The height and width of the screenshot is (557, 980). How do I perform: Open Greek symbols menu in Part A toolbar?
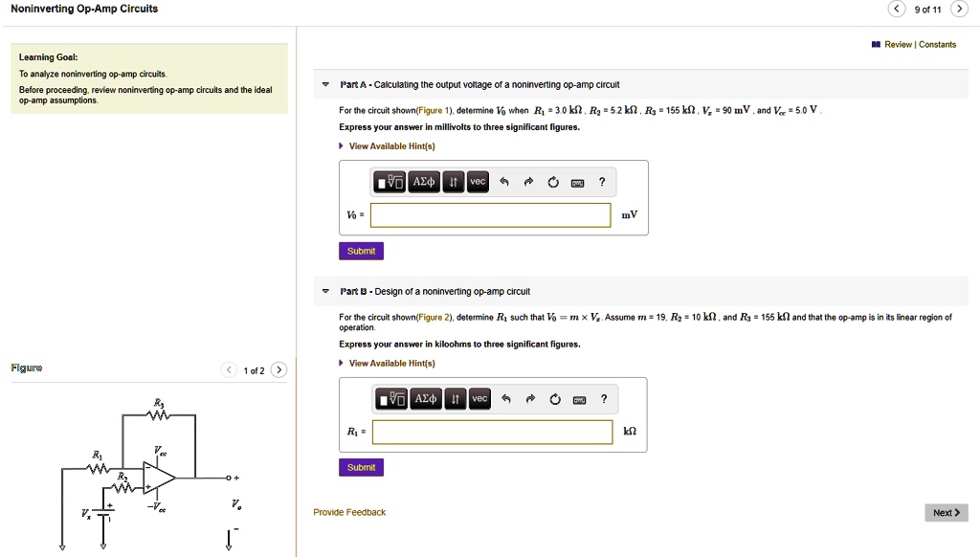pos(424,182)
